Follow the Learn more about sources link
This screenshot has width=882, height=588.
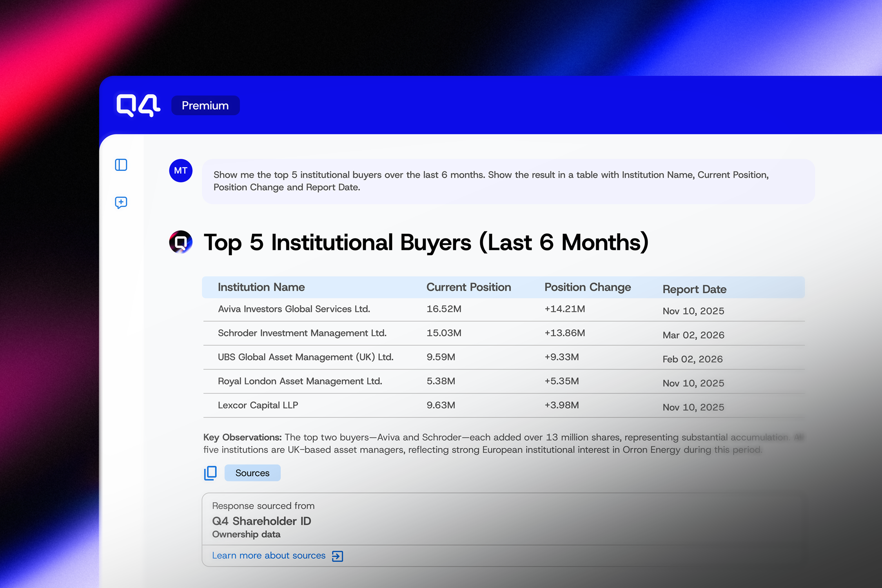coord(269,555)
